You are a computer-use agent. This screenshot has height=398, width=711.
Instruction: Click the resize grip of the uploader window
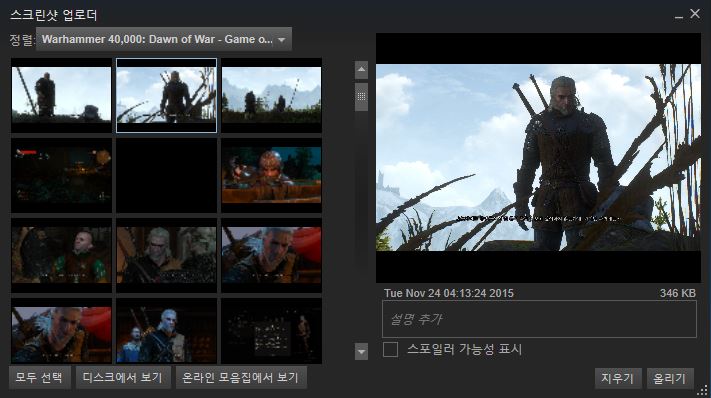click(x=702, y=390)
